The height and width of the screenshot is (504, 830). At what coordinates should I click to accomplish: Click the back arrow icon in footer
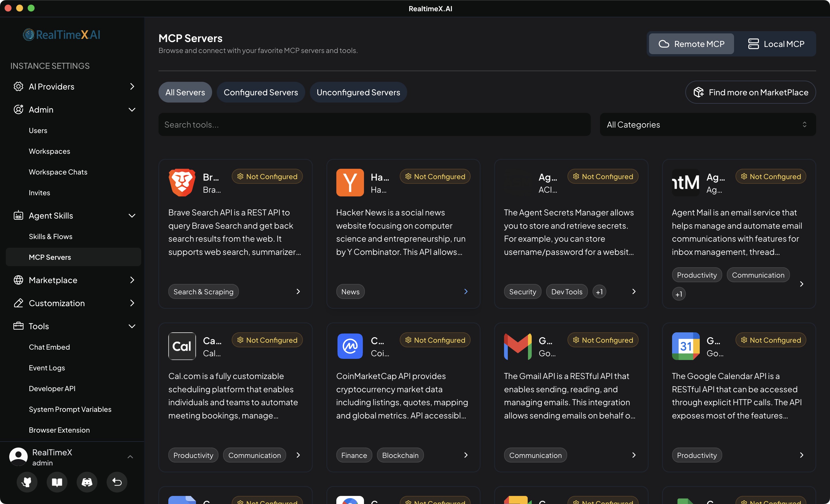click(x=117, y=482)
